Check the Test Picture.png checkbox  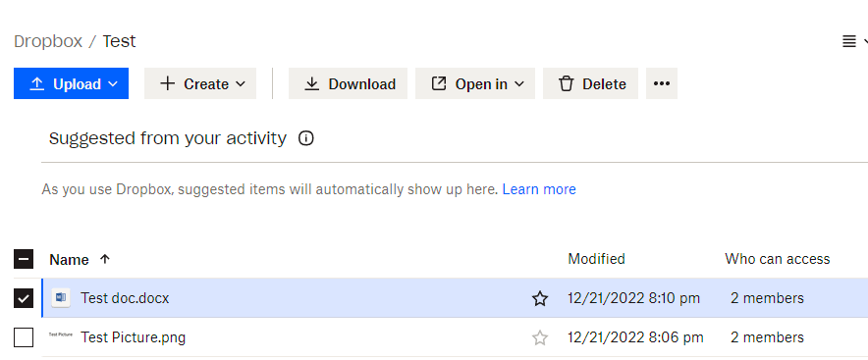point(24,337)
